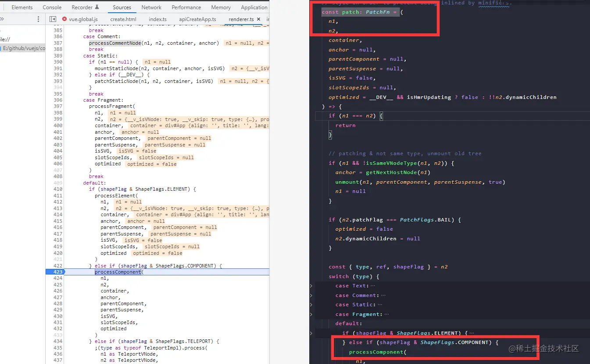
Task: Set a breakpoint on line 397
Action: 57,107
